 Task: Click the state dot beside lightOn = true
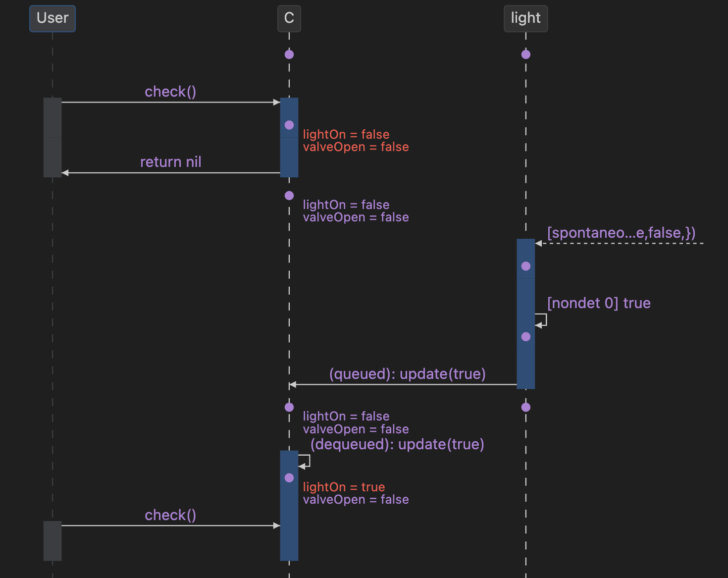click(x=289, y=478)
